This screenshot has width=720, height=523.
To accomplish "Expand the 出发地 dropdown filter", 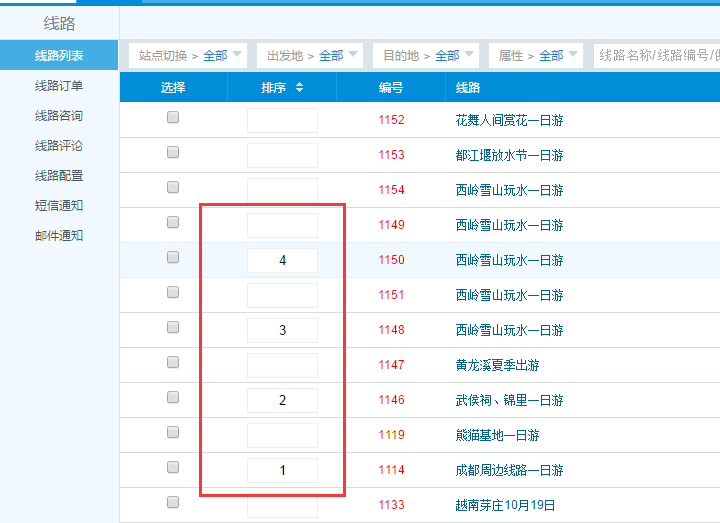I will click(x=309, y=56).
